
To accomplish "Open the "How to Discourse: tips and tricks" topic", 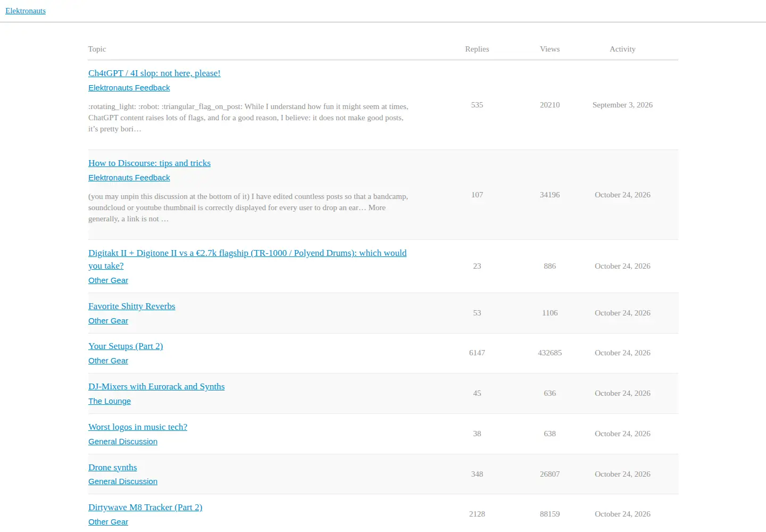I will (149, 163).
